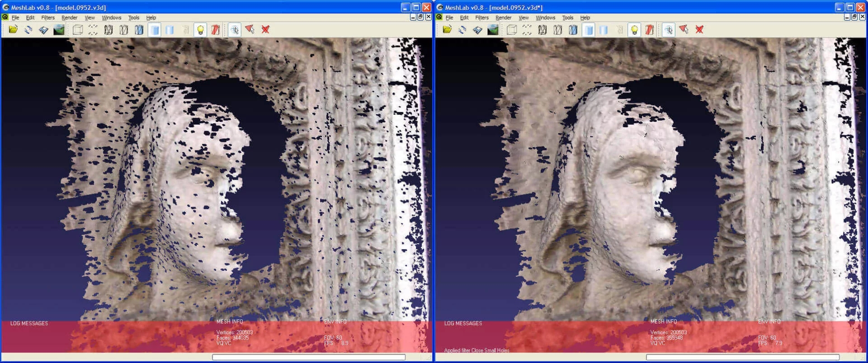Activate the info pointer tool in left window

coord(235,30)
